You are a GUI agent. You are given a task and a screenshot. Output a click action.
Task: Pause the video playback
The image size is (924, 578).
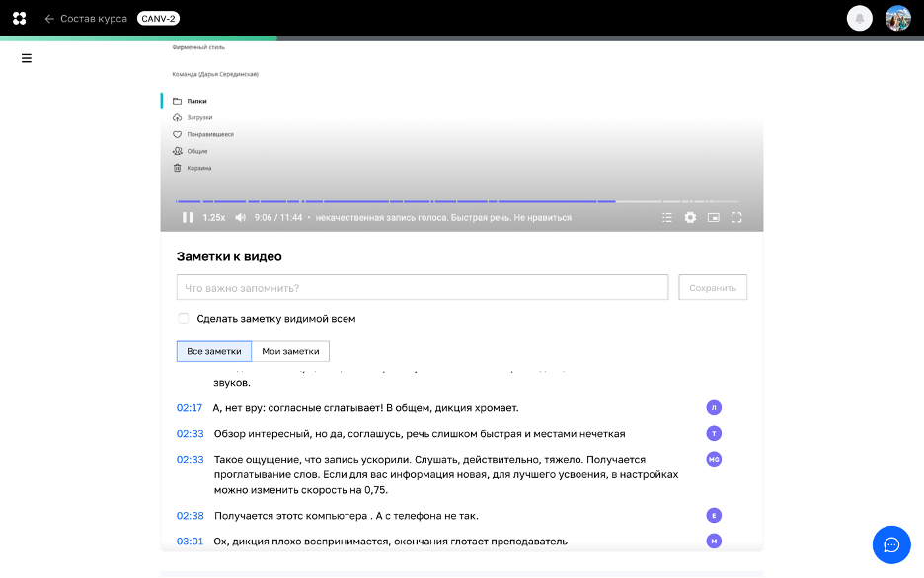[188, 217]
